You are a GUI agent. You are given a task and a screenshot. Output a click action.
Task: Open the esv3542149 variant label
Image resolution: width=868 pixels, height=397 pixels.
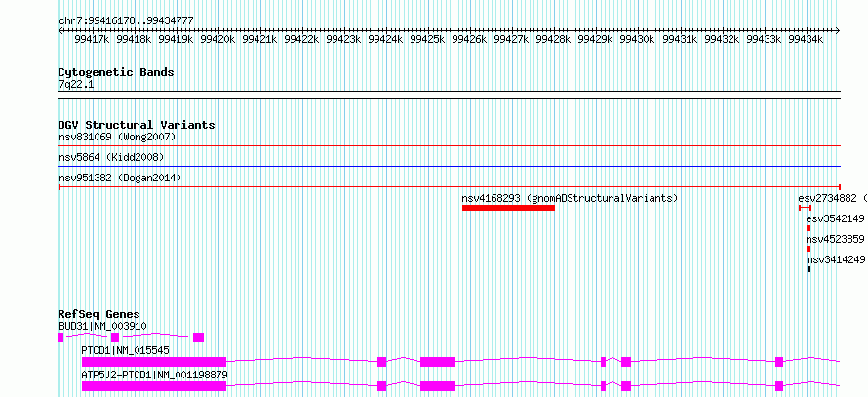point(836,218)
